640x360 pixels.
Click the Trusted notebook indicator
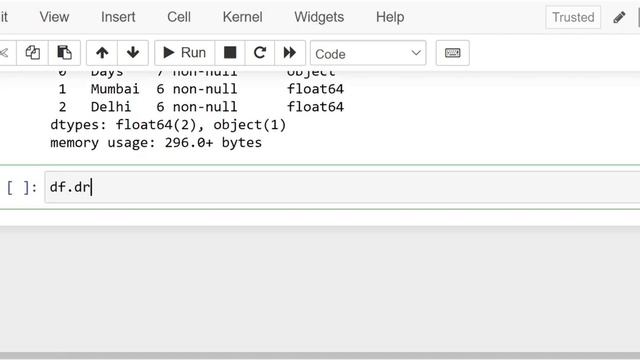point(573,17)
